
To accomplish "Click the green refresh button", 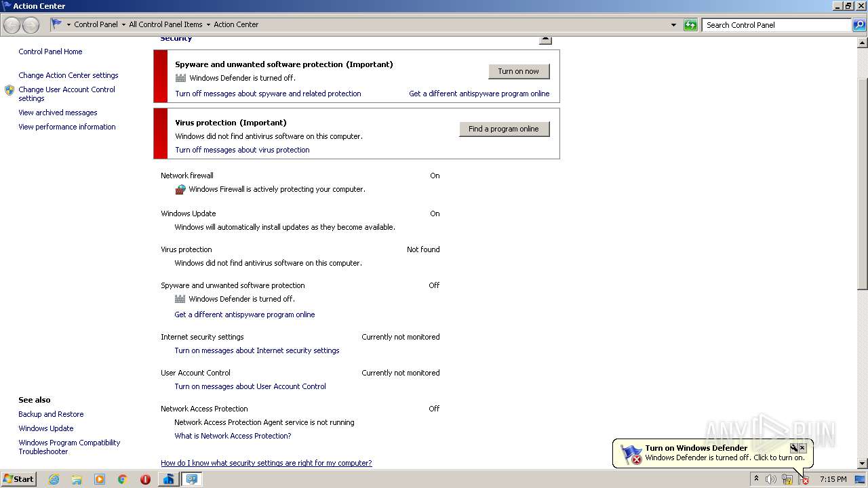I will click(690, 25).
